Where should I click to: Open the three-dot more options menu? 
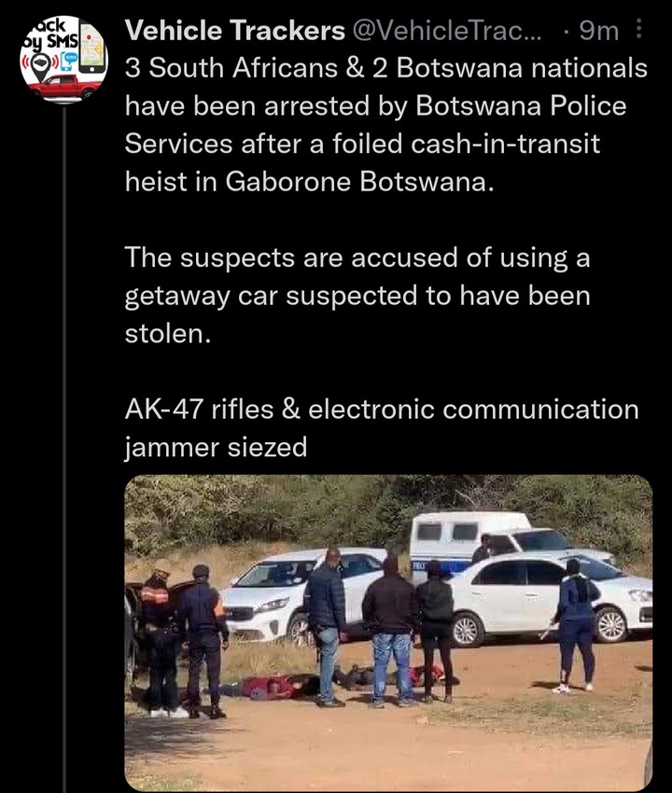click(x=638, y=29)
